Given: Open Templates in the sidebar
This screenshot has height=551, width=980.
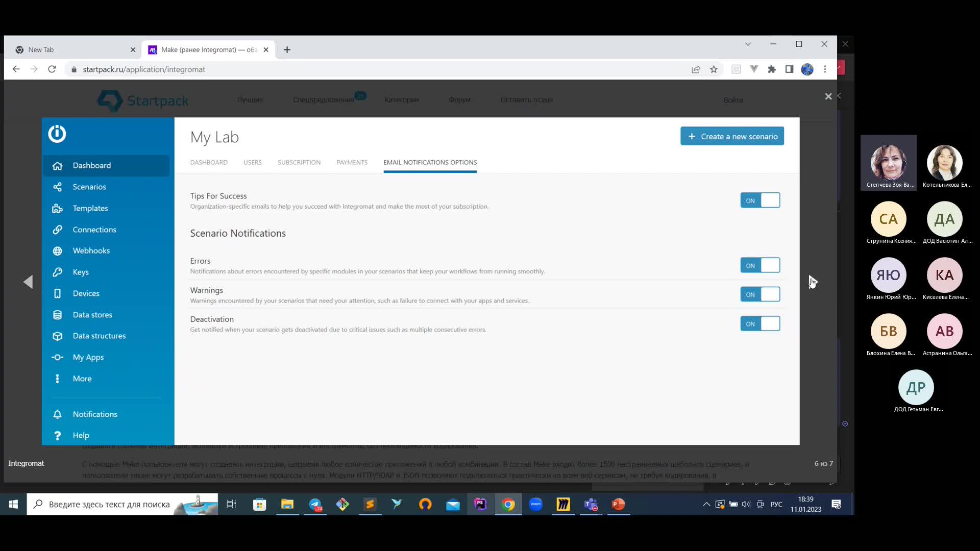Looking at the screenshot, I should pyautogui.click(x=106, y=208).
